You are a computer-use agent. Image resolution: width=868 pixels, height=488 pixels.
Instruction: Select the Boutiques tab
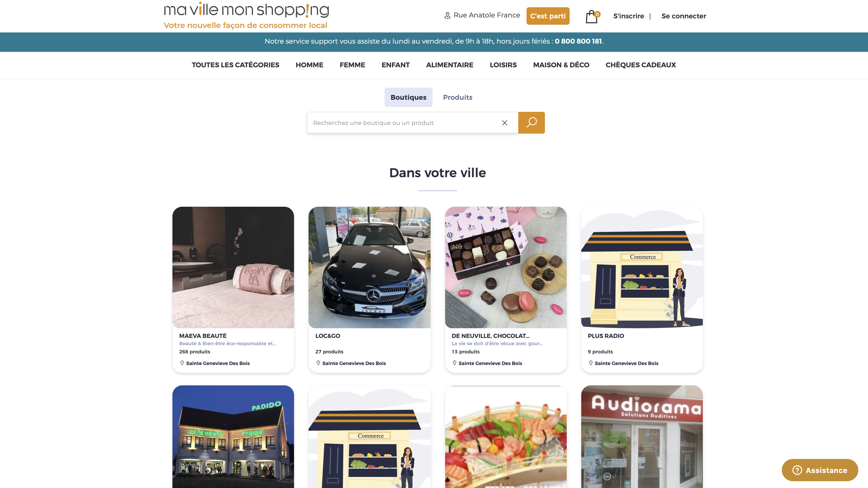[x=408, y=97]
